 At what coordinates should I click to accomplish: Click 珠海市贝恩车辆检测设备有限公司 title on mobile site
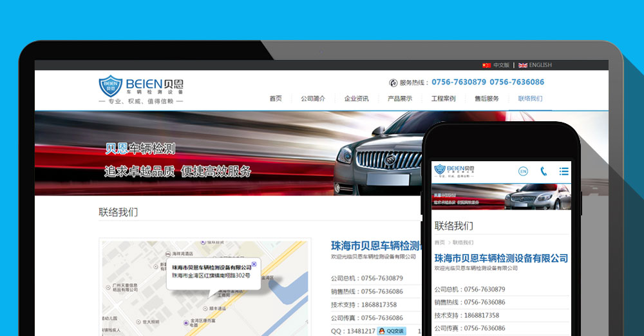(501, 258)
